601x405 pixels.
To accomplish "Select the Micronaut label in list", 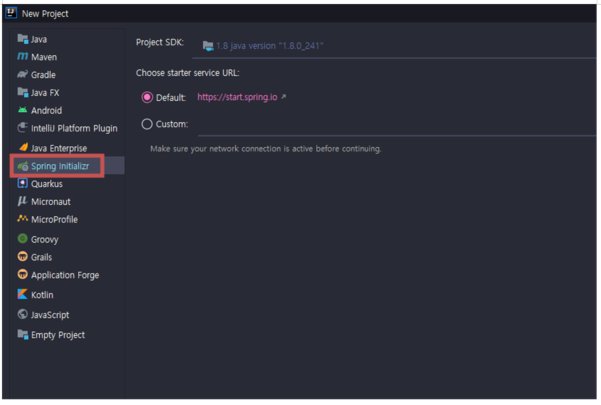I will [x=51, y=202].
